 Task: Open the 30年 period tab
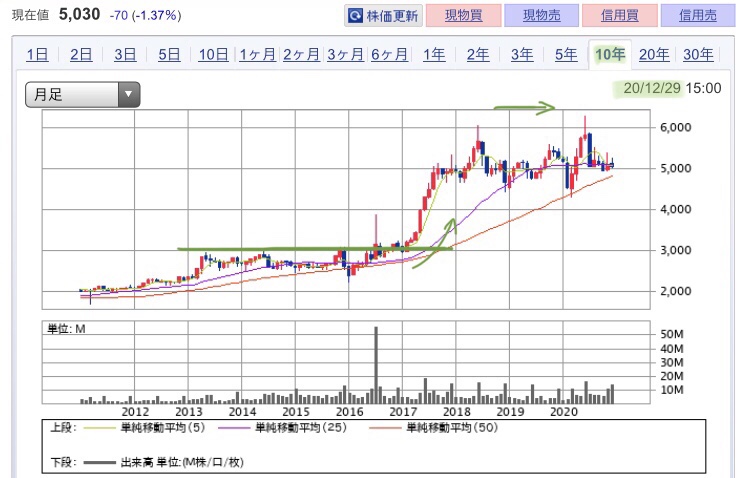tap(698, 55)
